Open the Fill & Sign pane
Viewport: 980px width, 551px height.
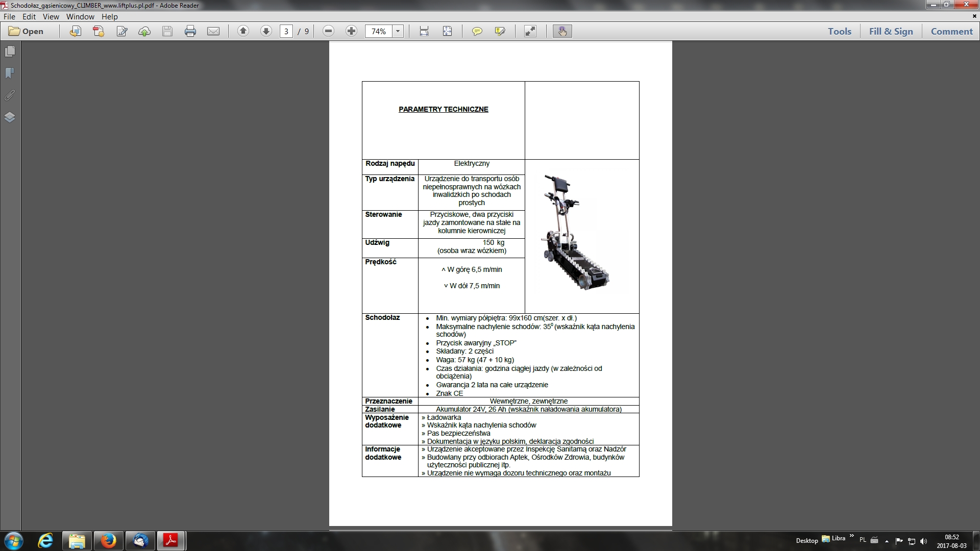891,31
